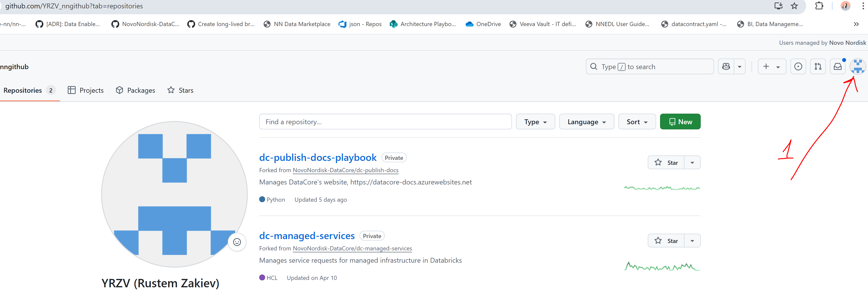Star the dc-managed-services repository

(666, 241)
